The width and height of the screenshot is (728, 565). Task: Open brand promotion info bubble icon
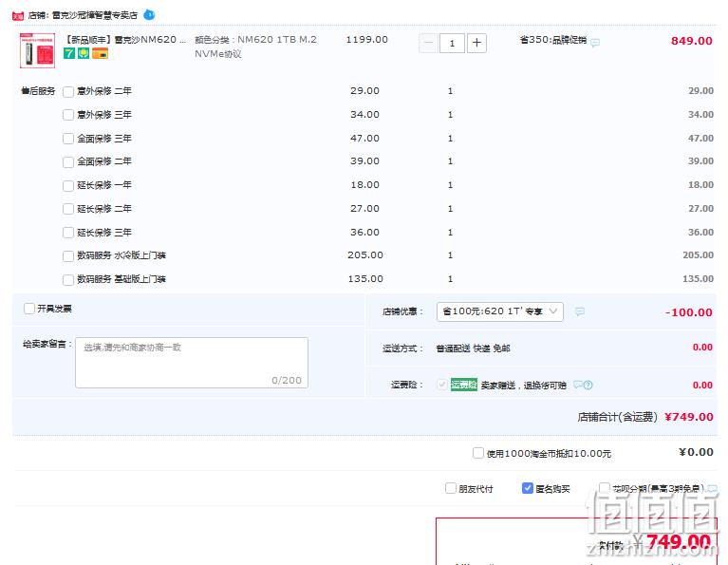point(595,43)
